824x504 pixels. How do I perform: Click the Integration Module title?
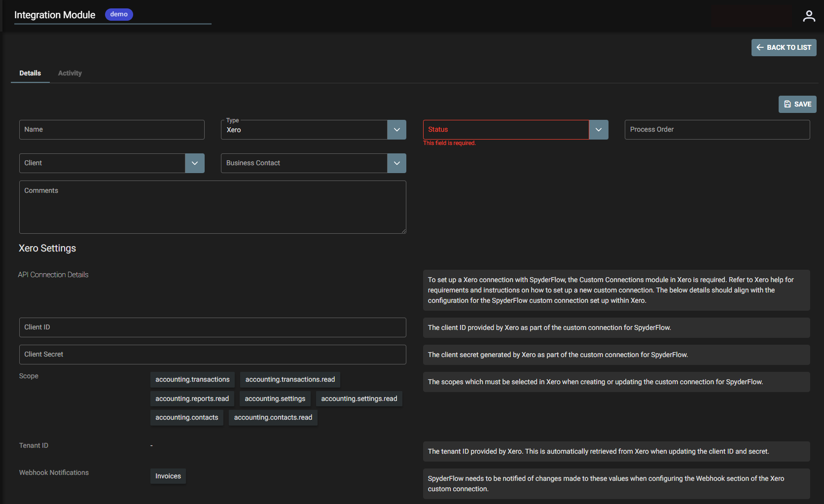(x=55, y=15)
